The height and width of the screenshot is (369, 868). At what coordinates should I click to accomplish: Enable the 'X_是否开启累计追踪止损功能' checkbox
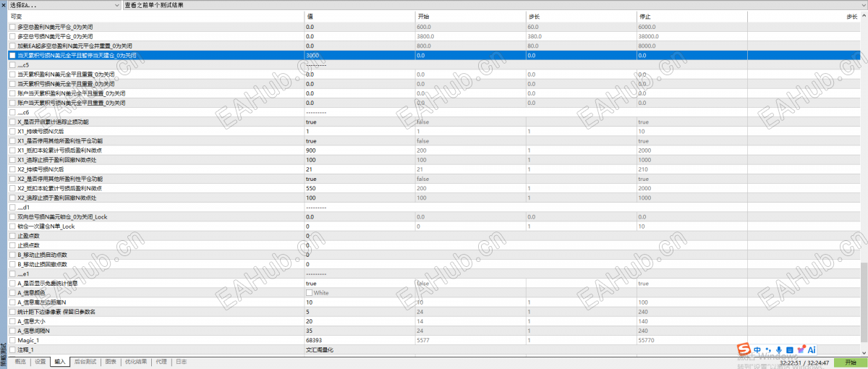pos(12,122)
